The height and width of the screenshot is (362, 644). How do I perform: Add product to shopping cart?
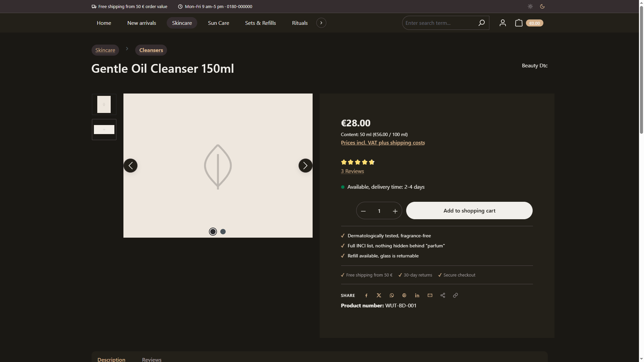point(469,210)
